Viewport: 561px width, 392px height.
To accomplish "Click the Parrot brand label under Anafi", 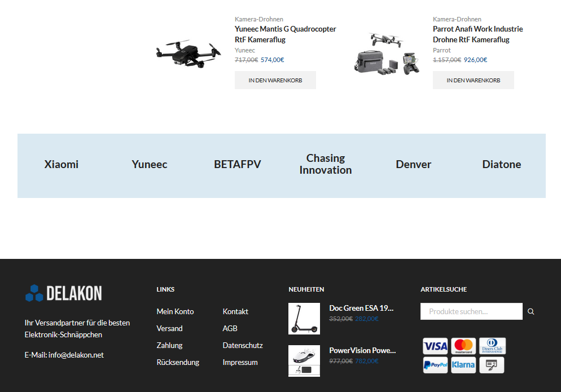I will [x=442, y=50].
